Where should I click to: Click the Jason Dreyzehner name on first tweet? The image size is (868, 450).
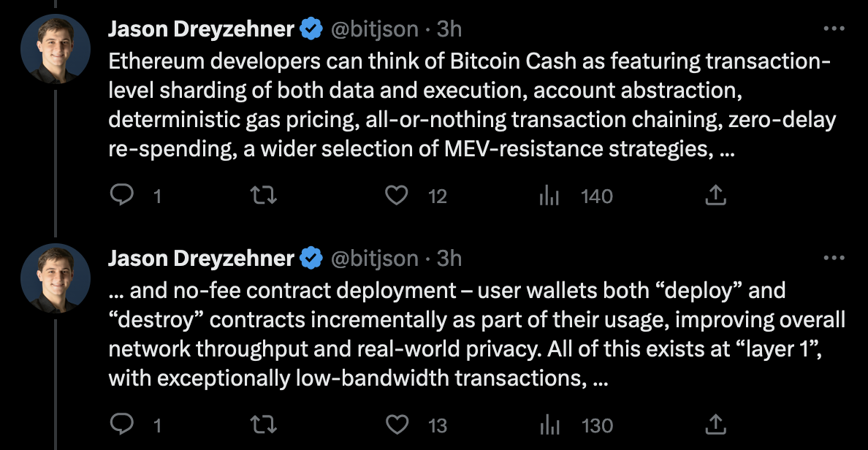coord(201,29)
